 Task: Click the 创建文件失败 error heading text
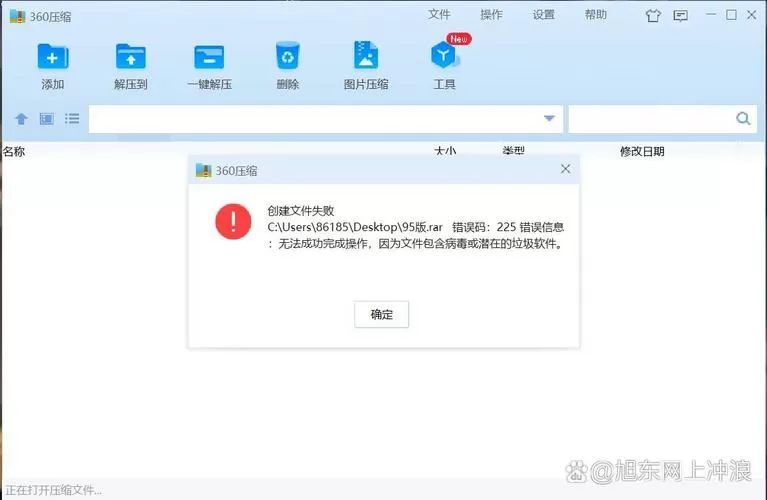point(301,210)
